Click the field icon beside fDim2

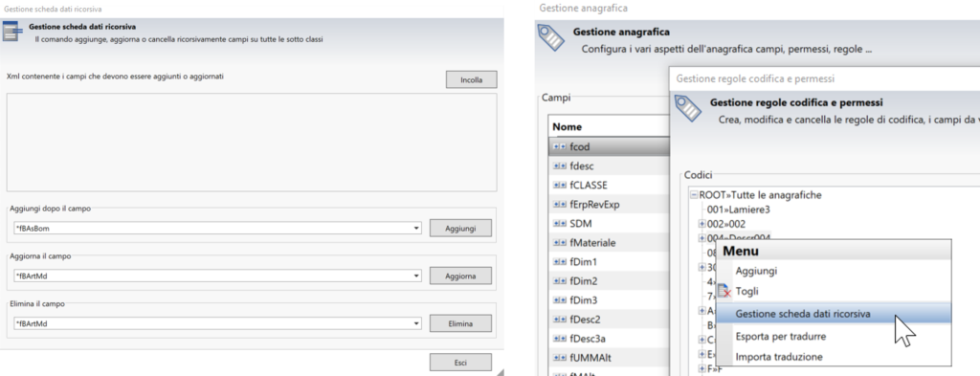(559, 281)
